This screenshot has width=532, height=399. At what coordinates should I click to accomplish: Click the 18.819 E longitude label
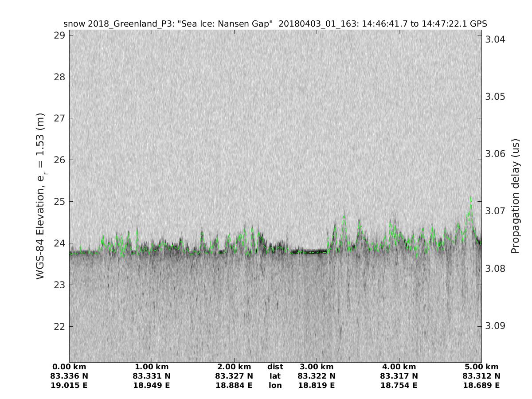(317, 386)
